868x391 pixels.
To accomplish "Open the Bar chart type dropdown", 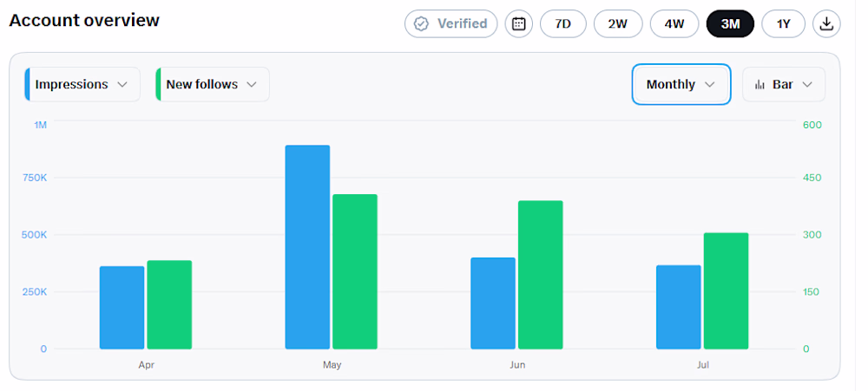I will 784,84.
